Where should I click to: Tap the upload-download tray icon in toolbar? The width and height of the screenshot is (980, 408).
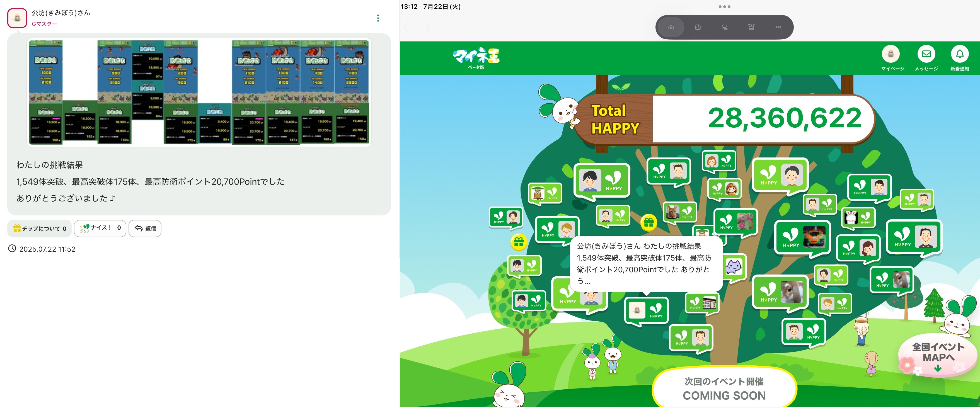coord(698,27)
